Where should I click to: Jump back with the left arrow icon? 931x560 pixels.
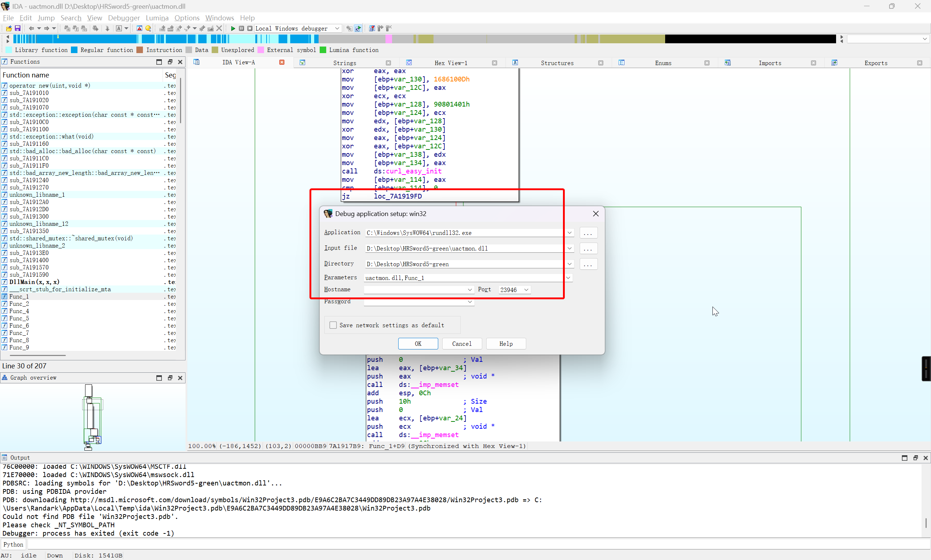tap(31, 28)
